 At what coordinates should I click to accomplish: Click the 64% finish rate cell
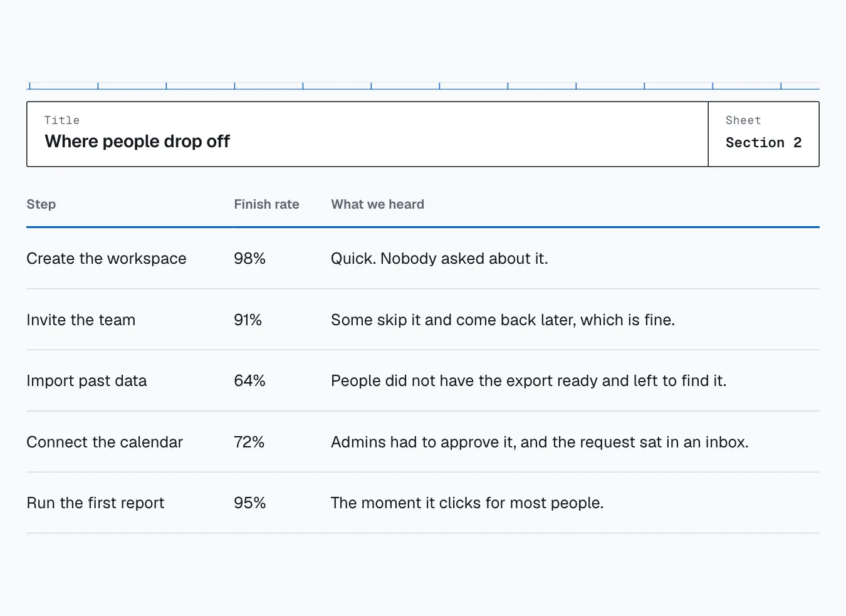coord(249,380)
